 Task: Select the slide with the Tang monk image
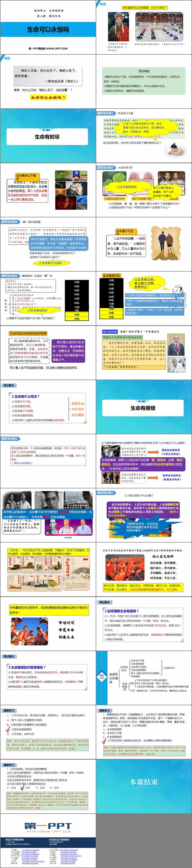(144, 27)
